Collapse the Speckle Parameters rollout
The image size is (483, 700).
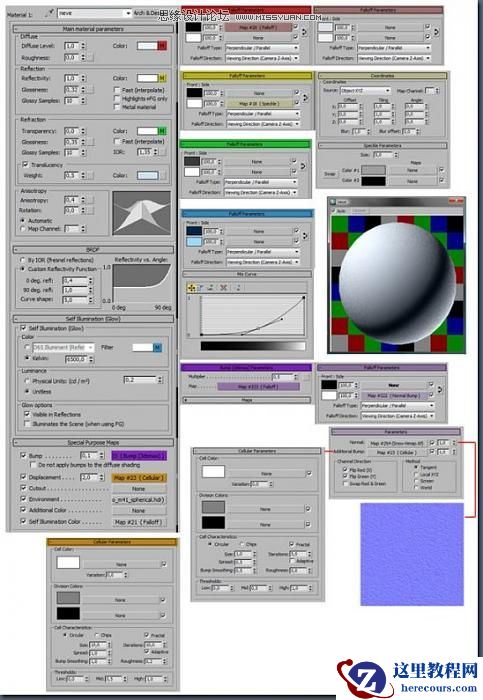pyautogui.click(x=383, y=146)
